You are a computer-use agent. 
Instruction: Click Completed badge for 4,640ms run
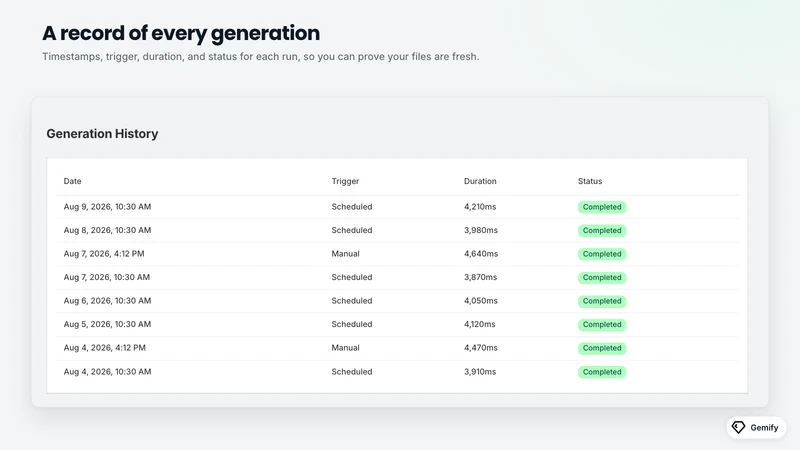(602, 254)
